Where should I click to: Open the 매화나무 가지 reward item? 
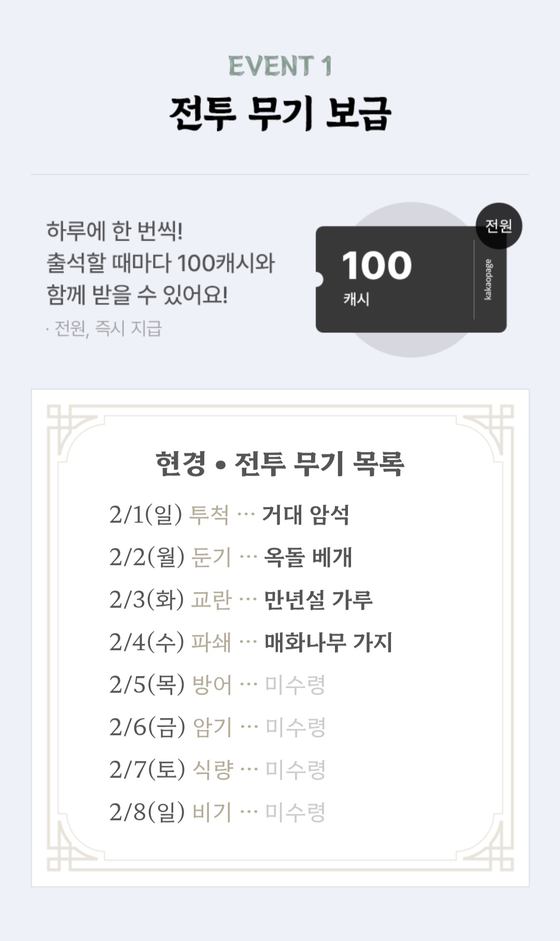coord(328,642)
